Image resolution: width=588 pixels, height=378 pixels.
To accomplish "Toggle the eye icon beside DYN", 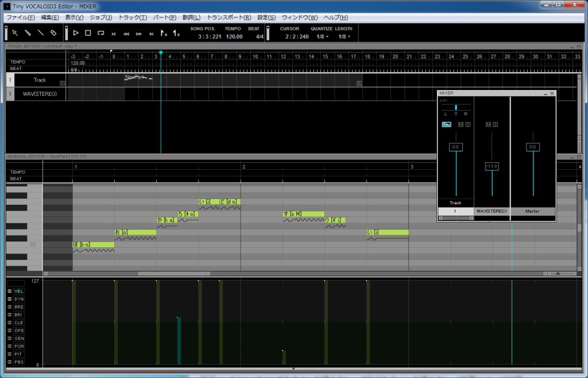I will click(x=10, y=299).
